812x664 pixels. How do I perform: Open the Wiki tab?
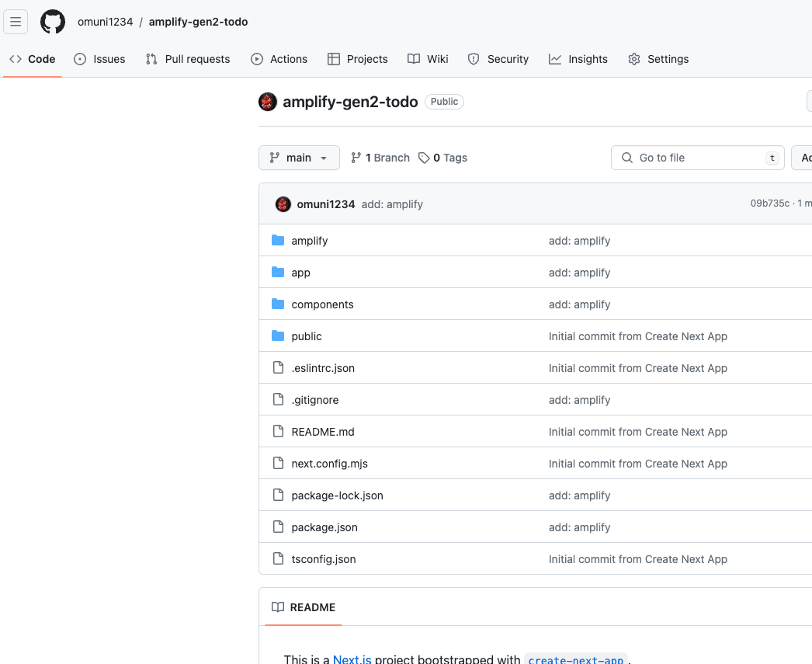428,59
